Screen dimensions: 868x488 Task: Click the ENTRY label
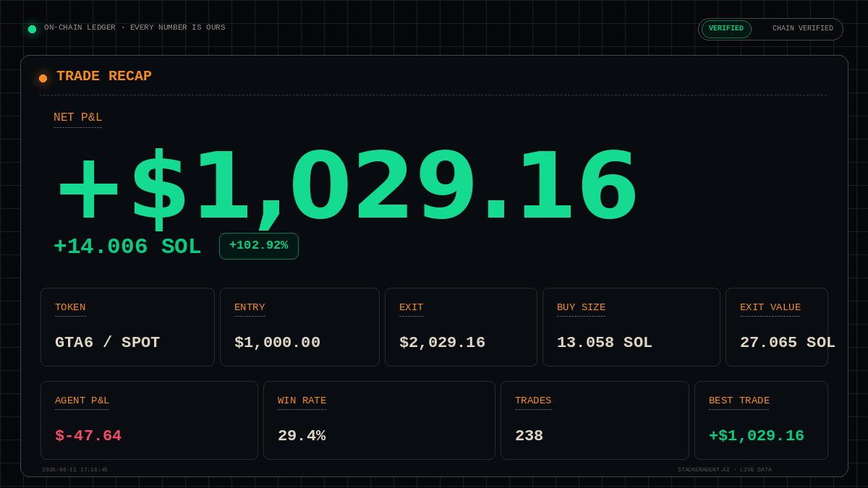point(250,307)
